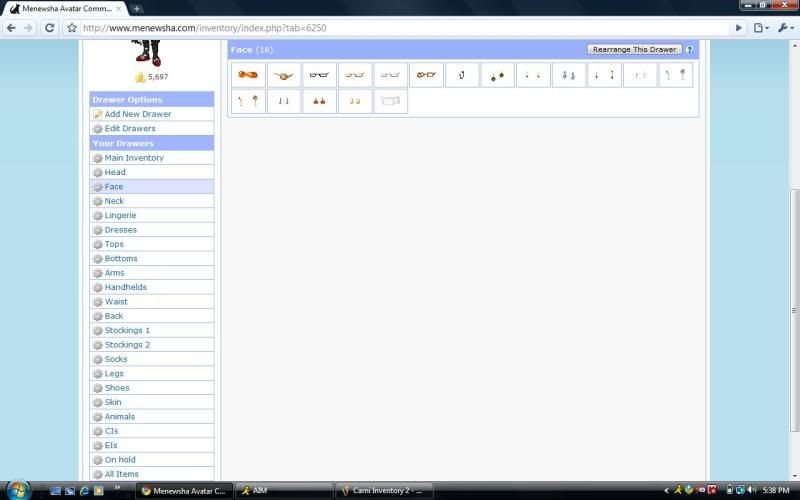Screen dimensions: 800x500
Task: Click the browser back arrow
Action: pos(11,28)
